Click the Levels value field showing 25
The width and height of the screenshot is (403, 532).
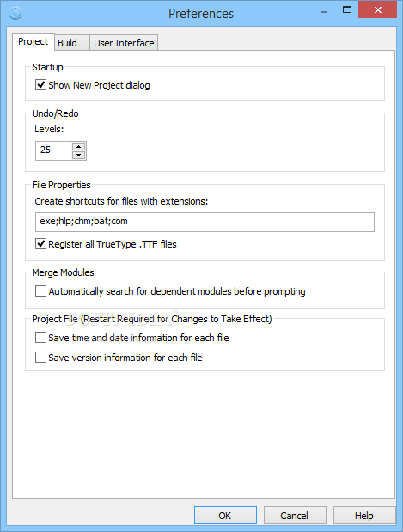(53, 150)
